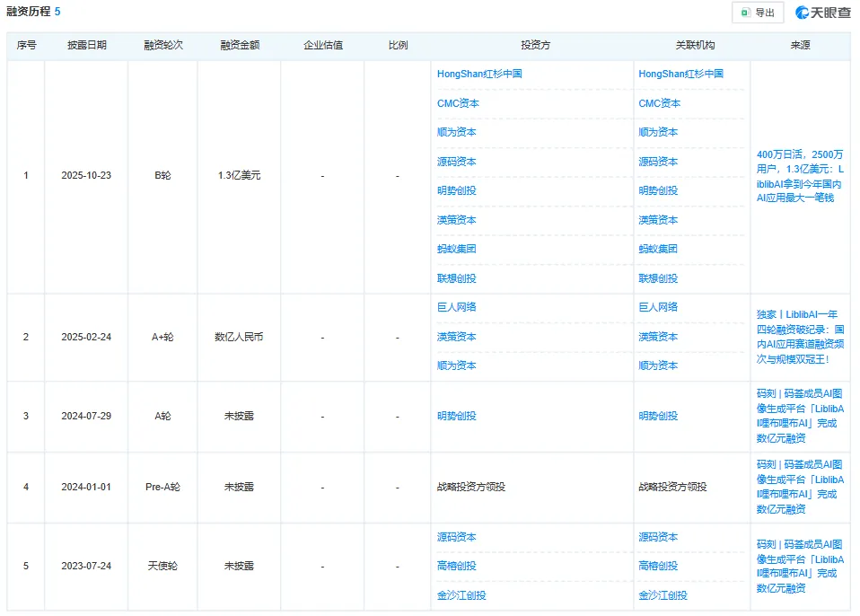
Task: Select 战略投资方领投 in the 关联机构 column
Action: pos(672,487)
